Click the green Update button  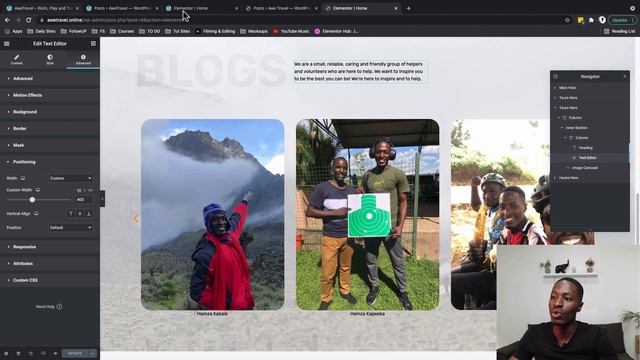tap(75, 353)
